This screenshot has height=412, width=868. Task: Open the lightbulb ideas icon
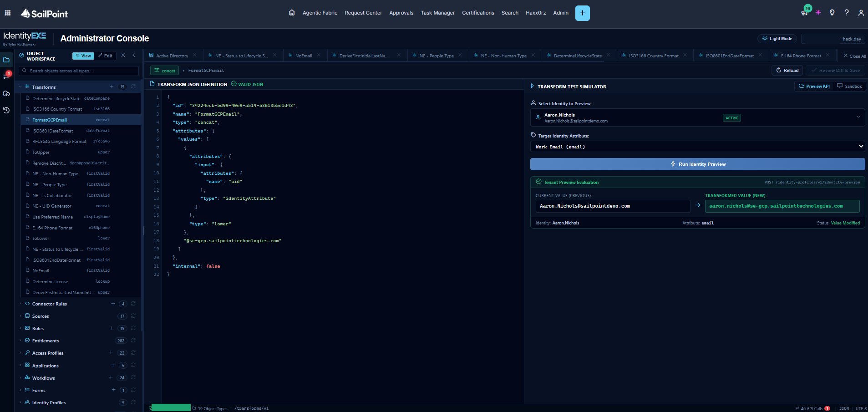(x=832, y=13)
